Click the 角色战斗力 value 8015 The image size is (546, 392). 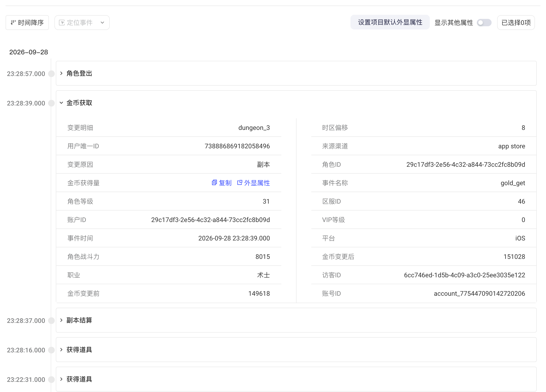click(263, 257)
